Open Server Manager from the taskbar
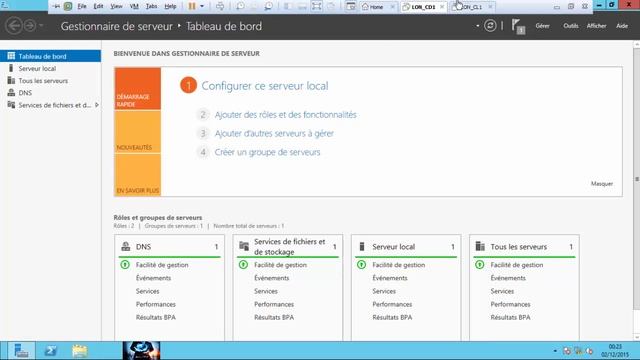The image size is (640, 360). click(21, 351)
